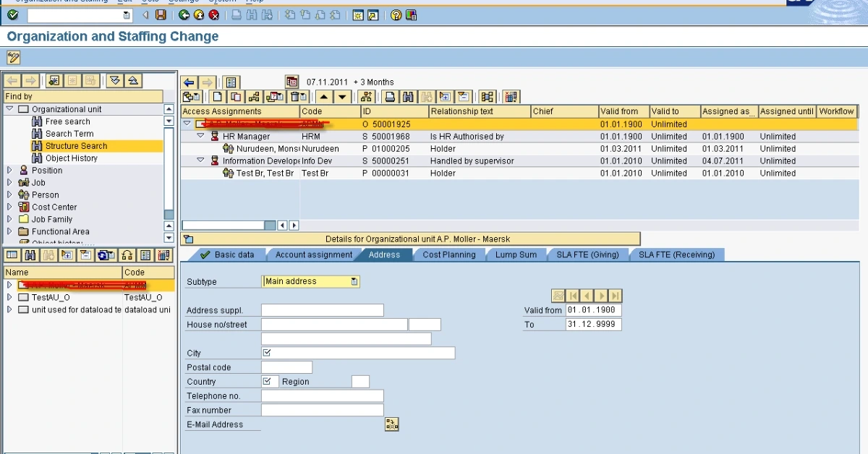This screenshot has width=868, height=454.
Task: Click the blue back arrow above the overview table
Action: [x=190, y=82]
